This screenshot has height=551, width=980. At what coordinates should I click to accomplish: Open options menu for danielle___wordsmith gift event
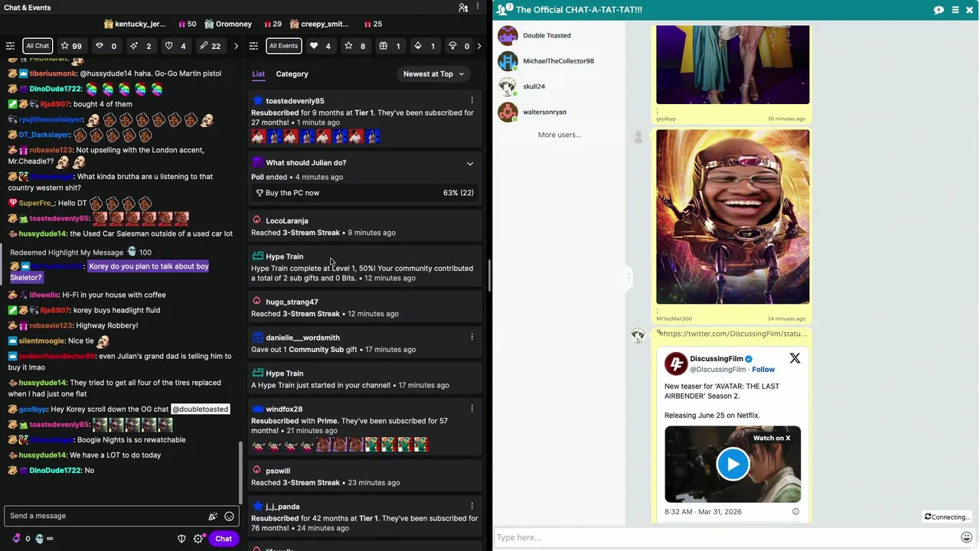pyautogui.click(x=472, y=337)
